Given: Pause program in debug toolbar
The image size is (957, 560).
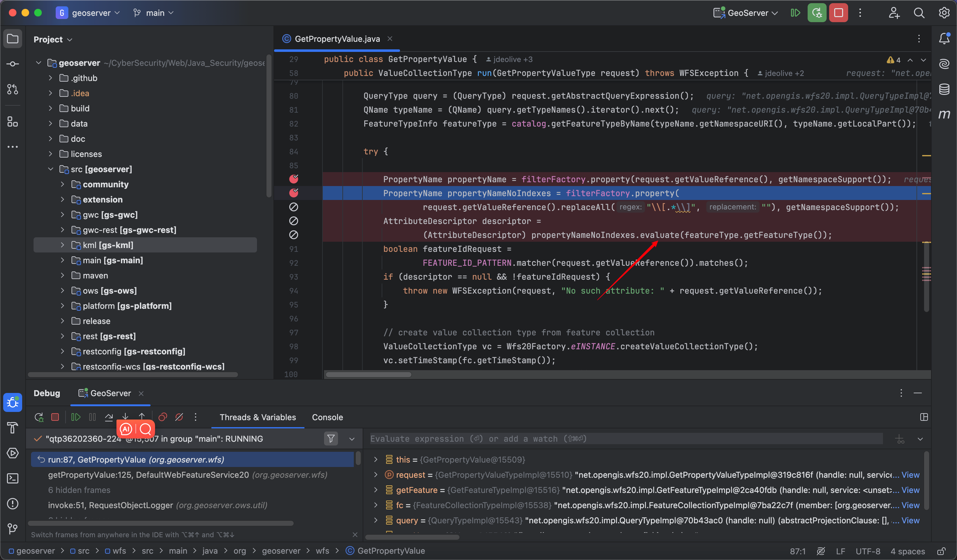Looking at the screenshot, I should (x=92, y=417).
